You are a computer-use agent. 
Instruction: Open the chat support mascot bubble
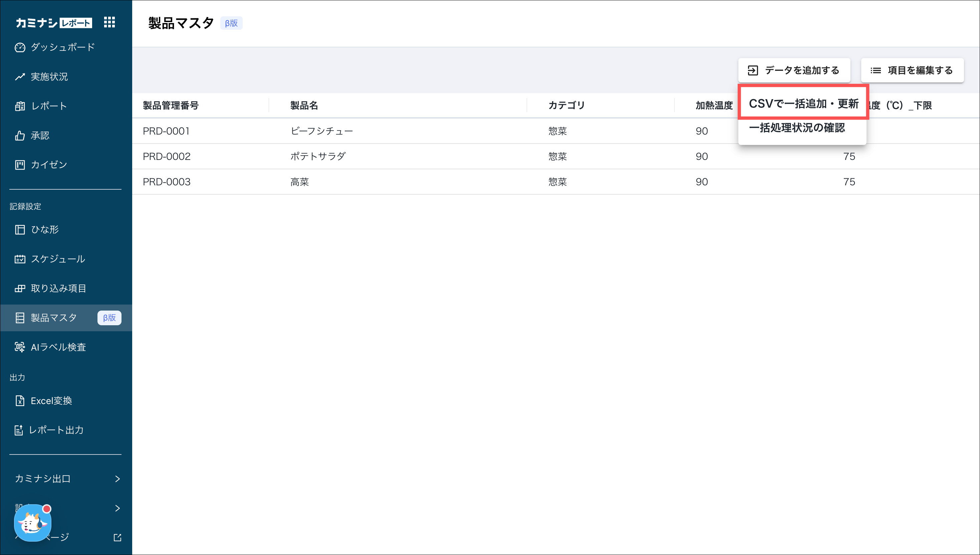[x=33, y=523]
